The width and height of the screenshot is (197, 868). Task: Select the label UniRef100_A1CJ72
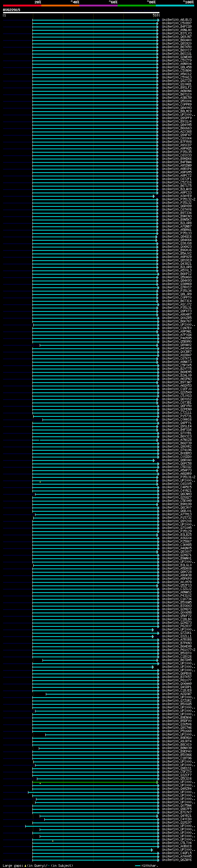point(177,304)
